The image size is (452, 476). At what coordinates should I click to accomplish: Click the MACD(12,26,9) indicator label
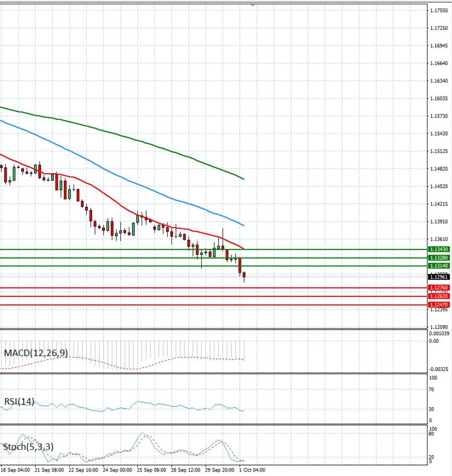coord(36,353)
